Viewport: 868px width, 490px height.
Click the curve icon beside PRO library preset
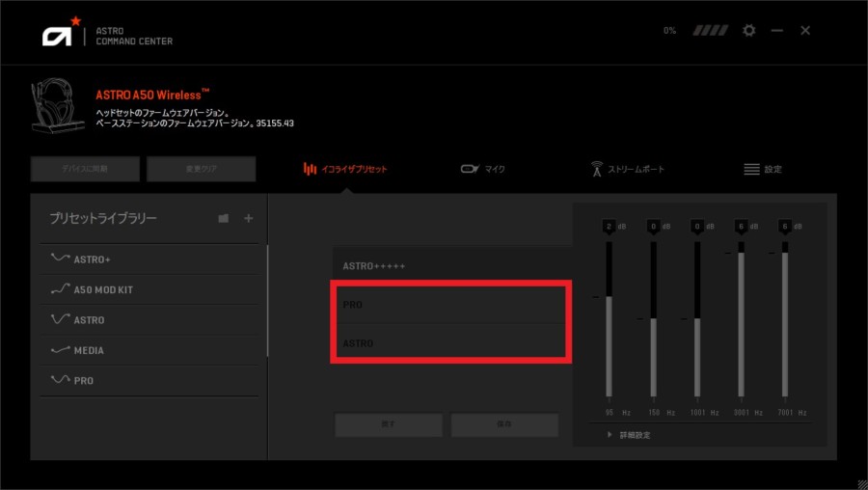point(60,379)
